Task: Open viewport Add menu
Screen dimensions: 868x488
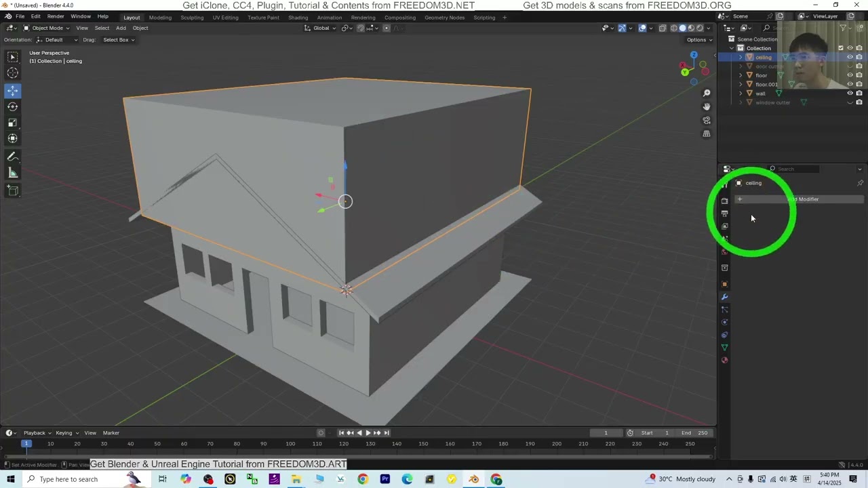Action: click(121, 28)
